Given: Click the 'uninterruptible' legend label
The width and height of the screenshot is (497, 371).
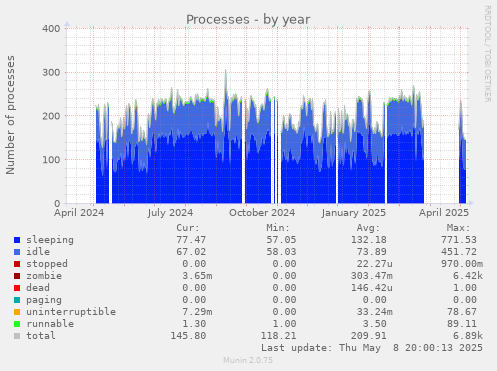Looking at the screenshot, I should click(x=71, y=312).
